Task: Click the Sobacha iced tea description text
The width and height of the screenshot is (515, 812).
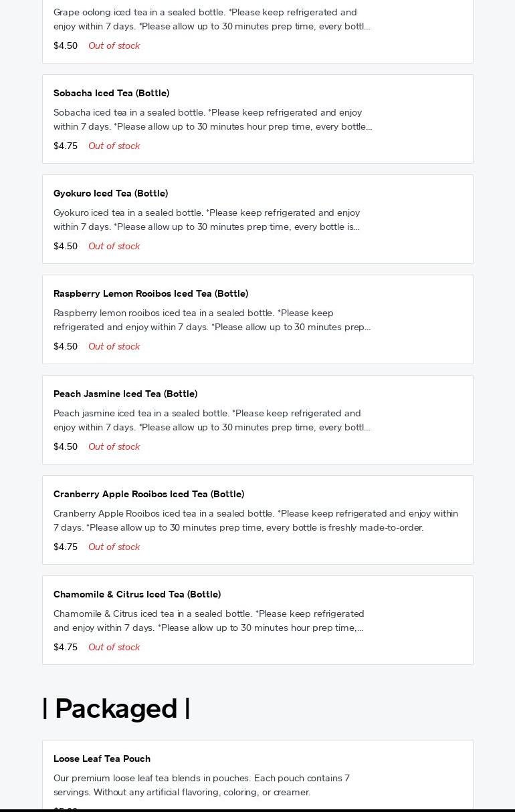Action: 212,120
